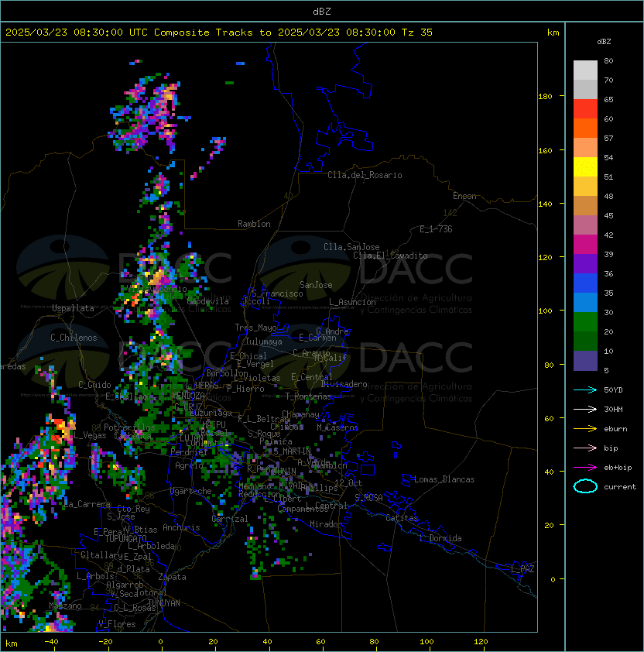Click the '-40' tick on the horizontal km axis

point(51,642)
